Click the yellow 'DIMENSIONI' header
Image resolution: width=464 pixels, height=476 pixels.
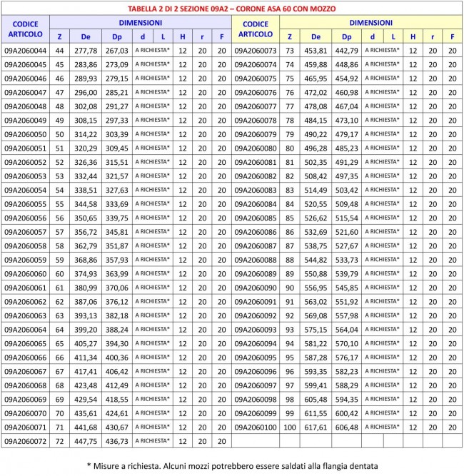[370, 23]
